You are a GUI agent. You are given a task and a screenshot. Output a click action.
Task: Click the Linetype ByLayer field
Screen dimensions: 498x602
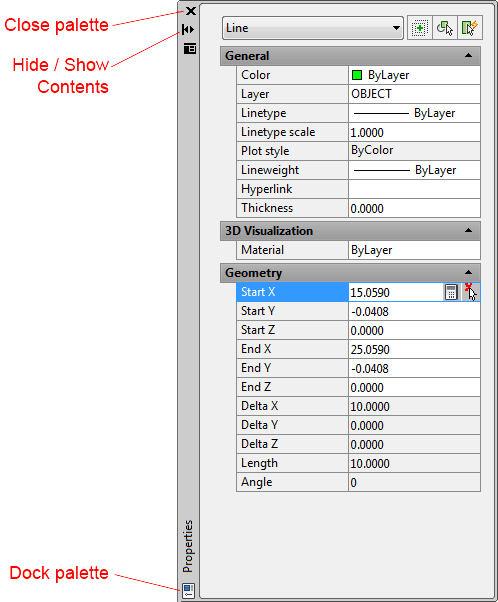point(414,113)
